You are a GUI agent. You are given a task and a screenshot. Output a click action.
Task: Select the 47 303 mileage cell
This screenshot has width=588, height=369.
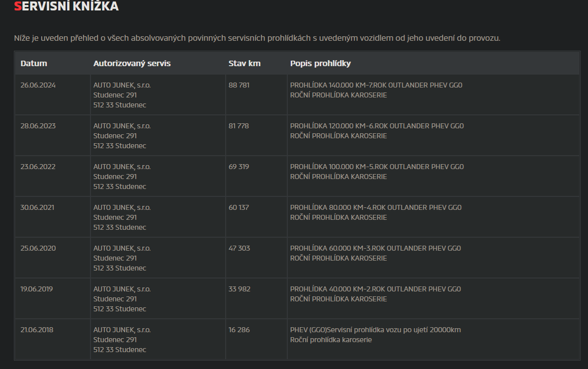click(x=239, y=248)
